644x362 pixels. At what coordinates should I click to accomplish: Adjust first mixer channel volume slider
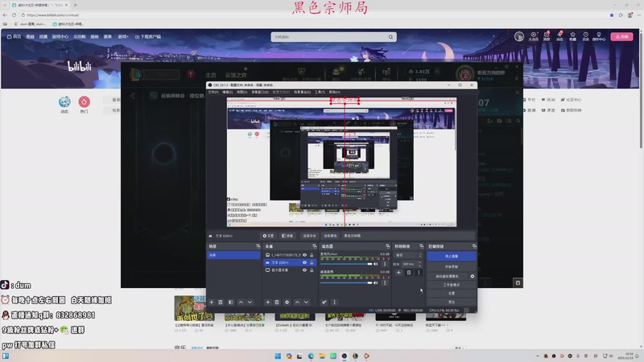pyautogui.click(x=346, y=264)
